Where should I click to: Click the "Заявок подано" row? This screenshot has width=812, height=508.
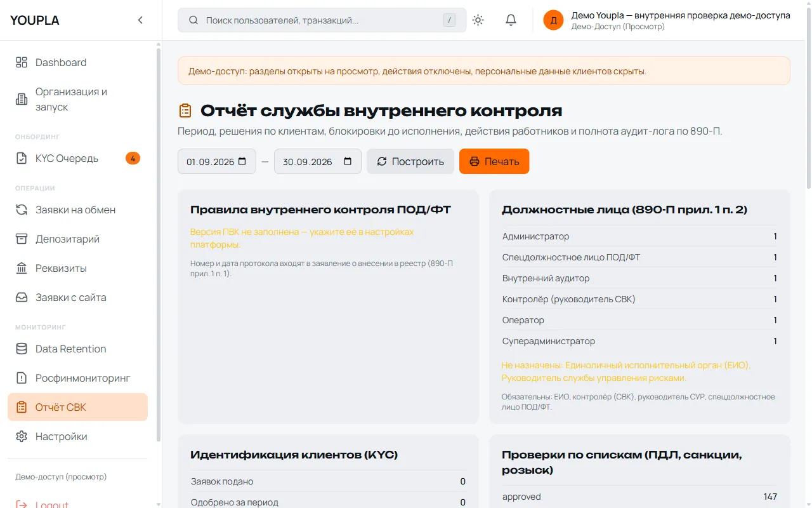coord(328,481)
